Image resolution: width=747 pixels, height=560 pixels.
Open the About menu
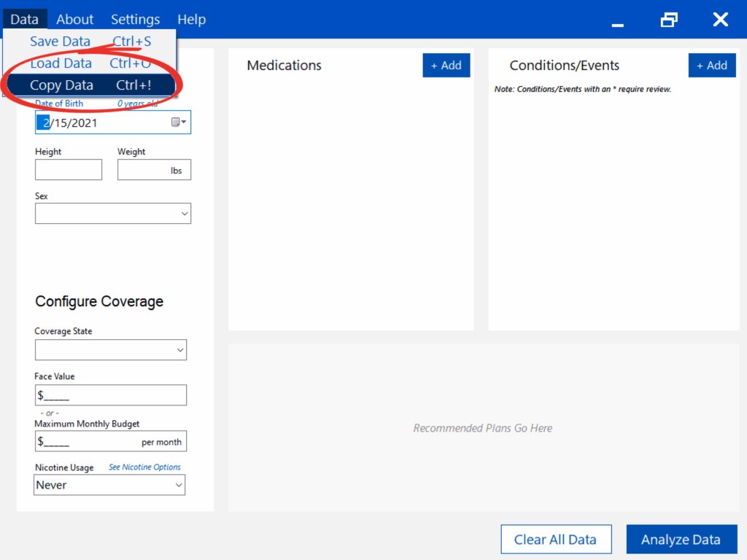coord(75,20)
